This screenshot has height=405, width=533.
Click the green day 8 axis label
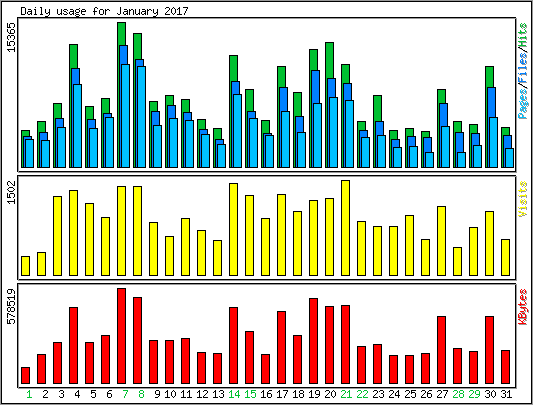pos(141,394)
